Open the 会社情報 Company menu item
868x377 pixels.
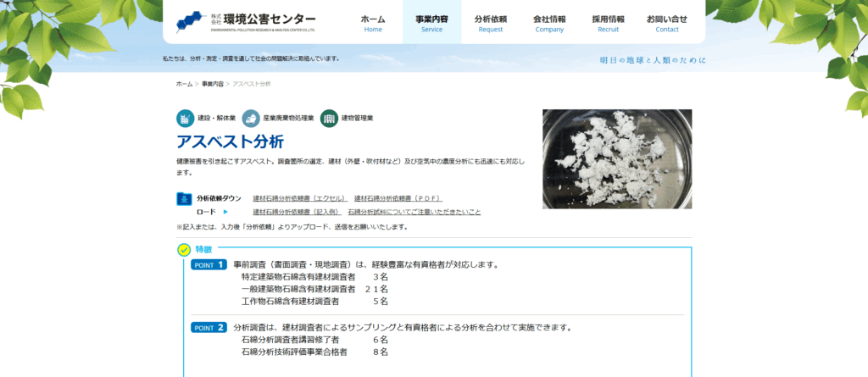click(x=549, y=23)
